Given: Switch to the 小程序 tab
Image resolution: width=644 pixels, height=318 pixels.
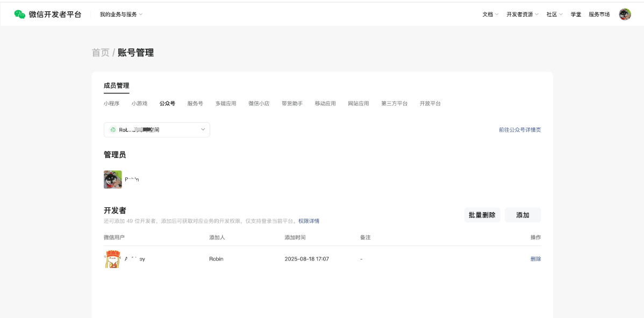Looking at the screenshot, I should pyautogui.click(x=111, y=104).
